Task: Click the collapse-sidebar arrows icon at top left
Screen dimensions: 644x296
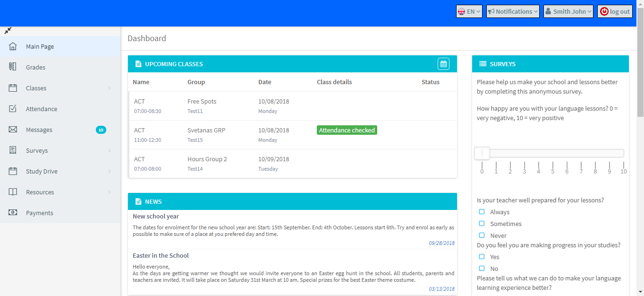Action: (8, 30)
